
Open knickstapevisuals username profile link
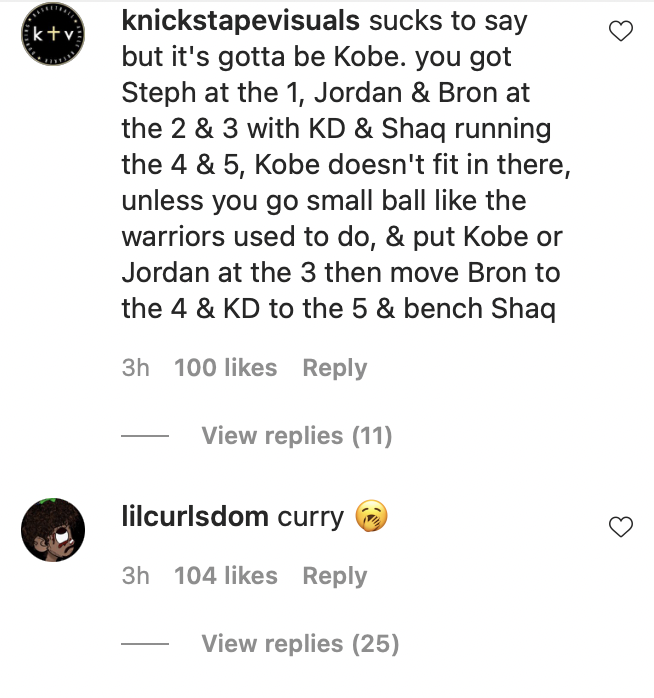point(240,20)
